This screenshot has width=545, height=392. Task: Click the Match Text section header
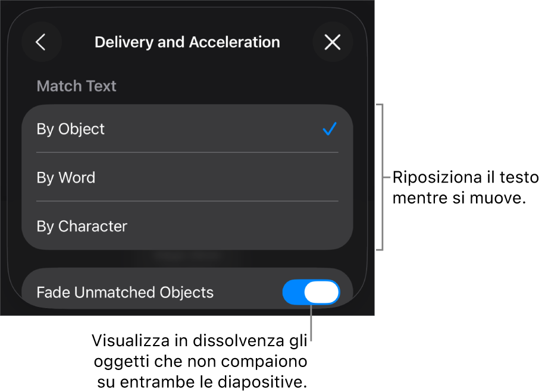[77, 86]
